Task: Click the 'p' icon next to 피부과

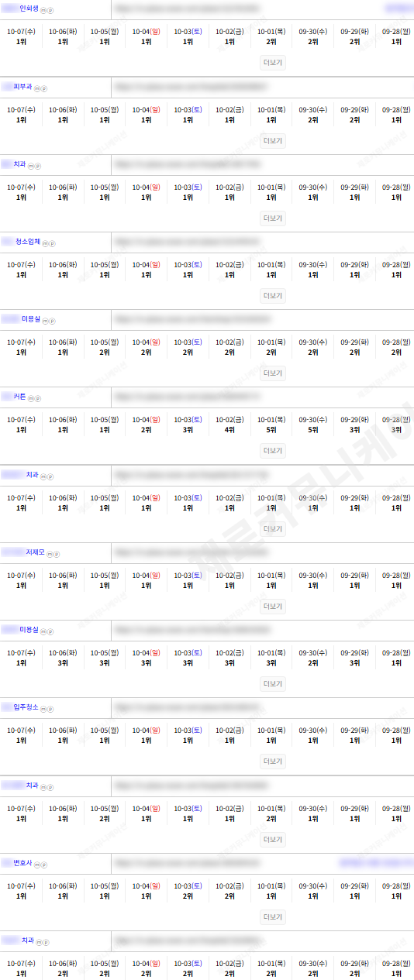Action: pyautogui.click(x=44, y=88)
